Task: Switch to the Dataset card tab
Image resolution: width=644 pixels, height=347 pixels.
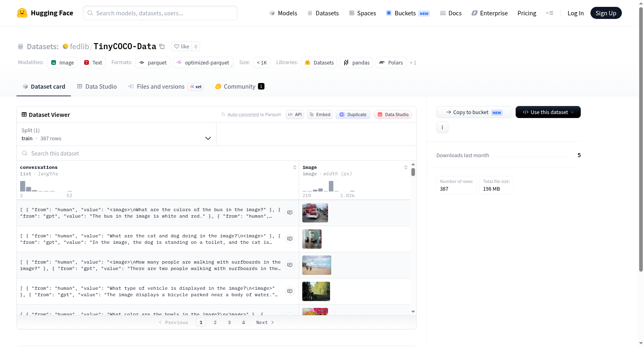Action: pos(43,87)
